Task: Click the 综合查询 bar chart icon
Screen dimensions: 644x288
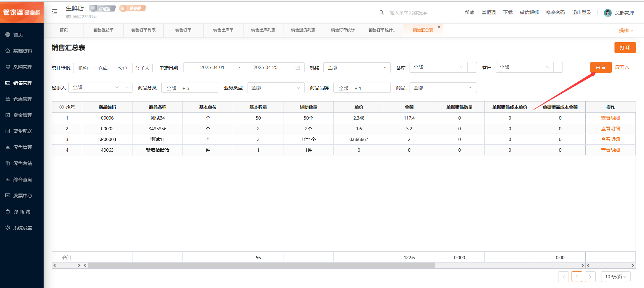Action: coord(8,179)
